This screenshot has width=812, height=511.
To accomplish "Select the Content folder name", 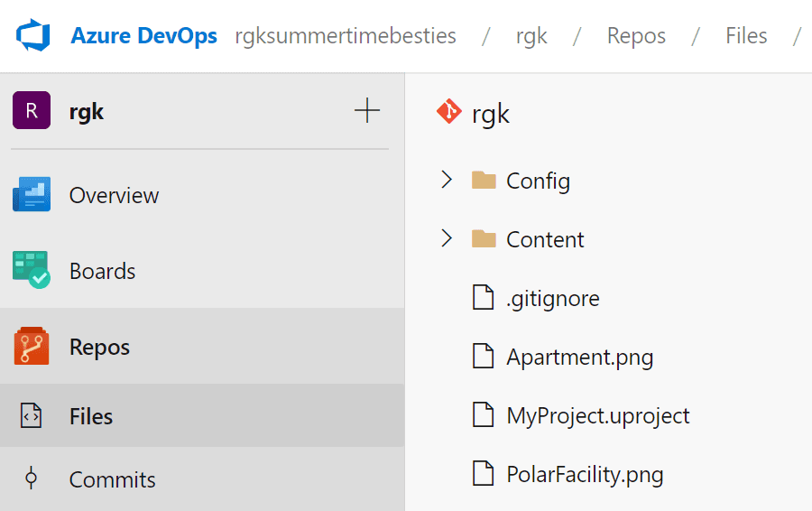I will coord(545,239).
